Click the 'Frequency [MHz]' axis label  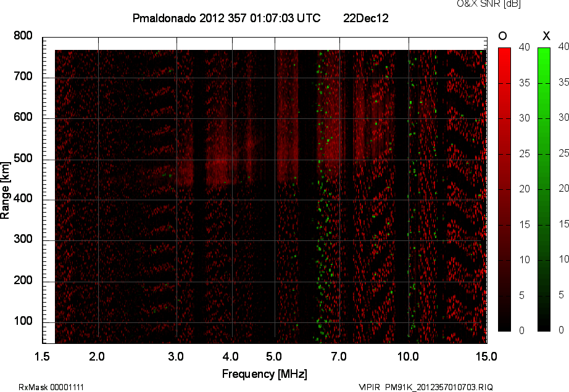(x=264, y=374)
